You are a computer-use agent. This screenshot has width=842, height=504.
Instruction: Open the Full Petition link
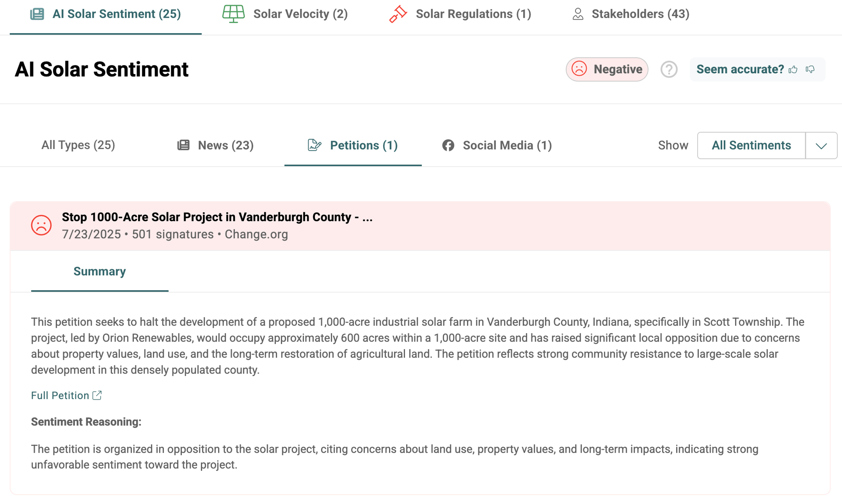pyautogui.click(x=60, y=395)
